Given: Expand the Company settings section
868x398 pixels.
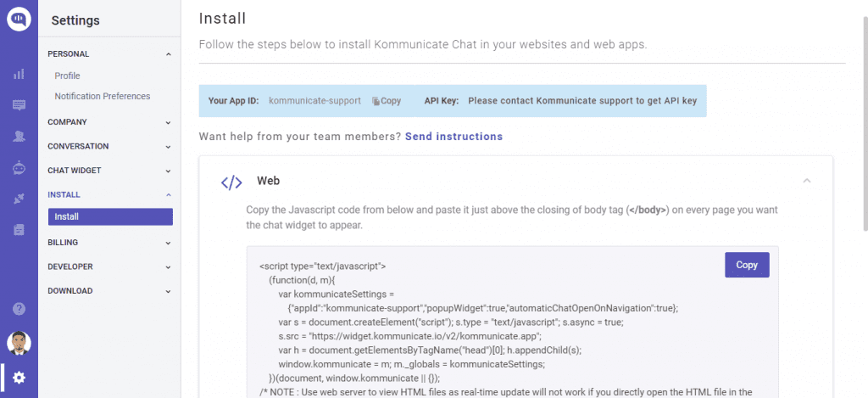Looking at the screenshot, I should 168,122.
